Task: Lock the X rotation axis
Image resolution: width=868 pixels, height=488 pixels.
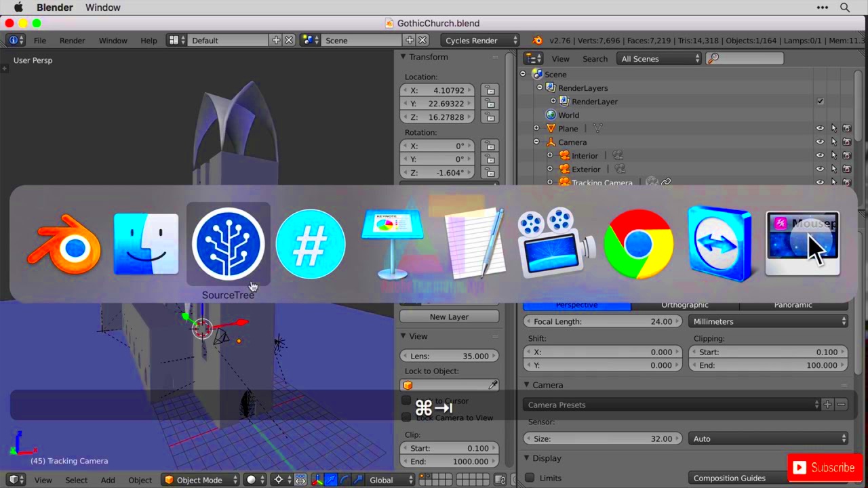Action: tap(490, 146)
